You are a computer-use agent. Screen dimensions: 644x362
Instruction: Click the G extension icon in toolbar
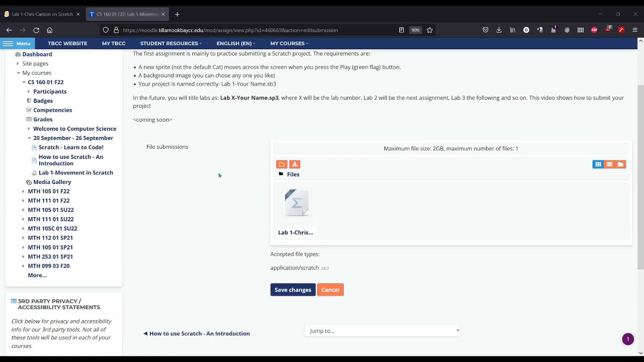pyautogui.click(x=526, y=30)
